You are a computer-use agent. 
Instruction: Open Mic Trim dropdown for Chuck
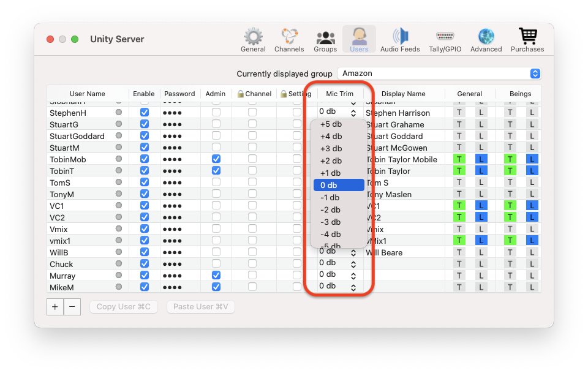tap(337, 263)
